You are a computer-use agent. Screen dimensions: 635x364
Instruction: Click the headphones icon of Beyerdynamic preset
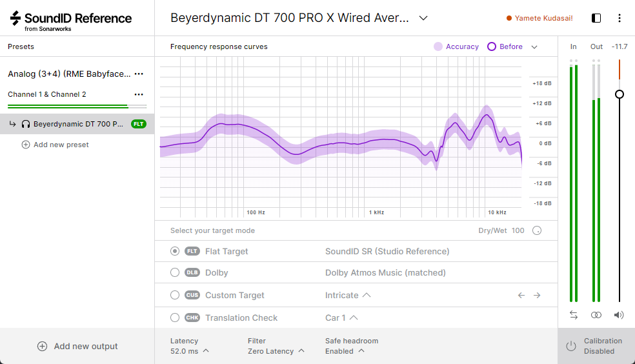tap(26, 124)
